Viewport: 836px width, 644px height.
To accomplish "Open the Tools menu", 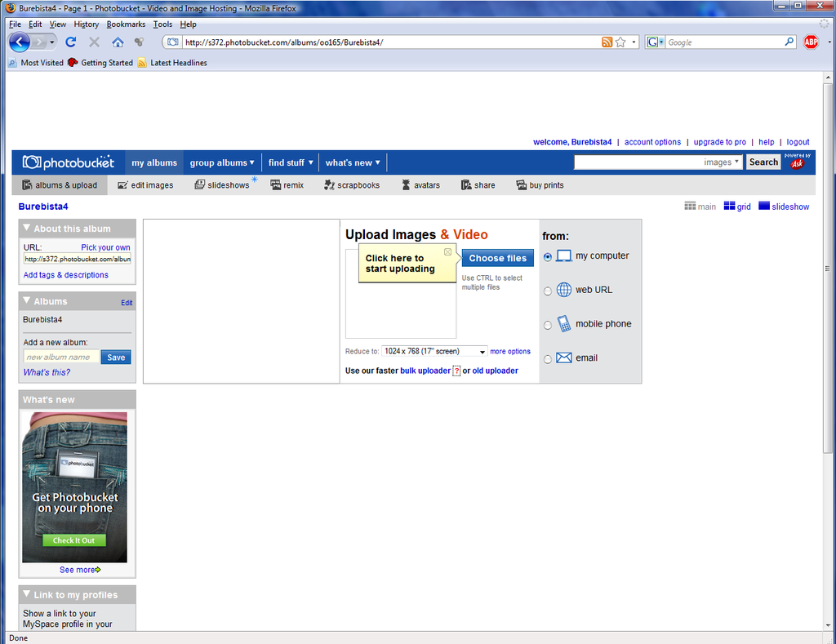I will [162, 24].
